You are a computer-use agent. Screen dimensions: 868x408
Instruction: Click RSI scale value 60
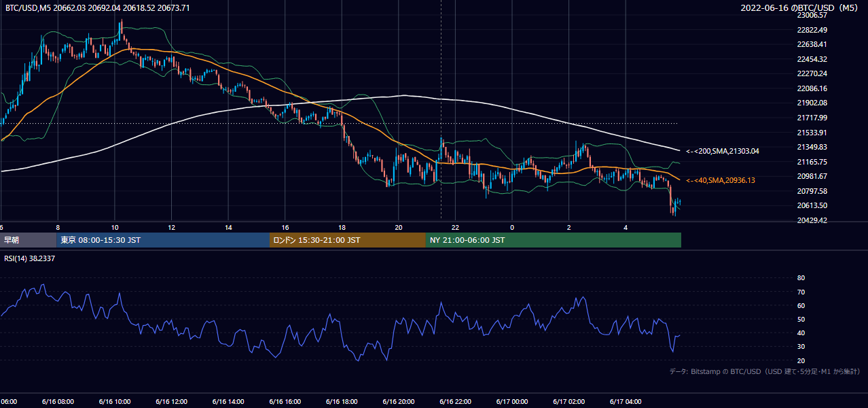pyautogui.click(x=801, y=305)
